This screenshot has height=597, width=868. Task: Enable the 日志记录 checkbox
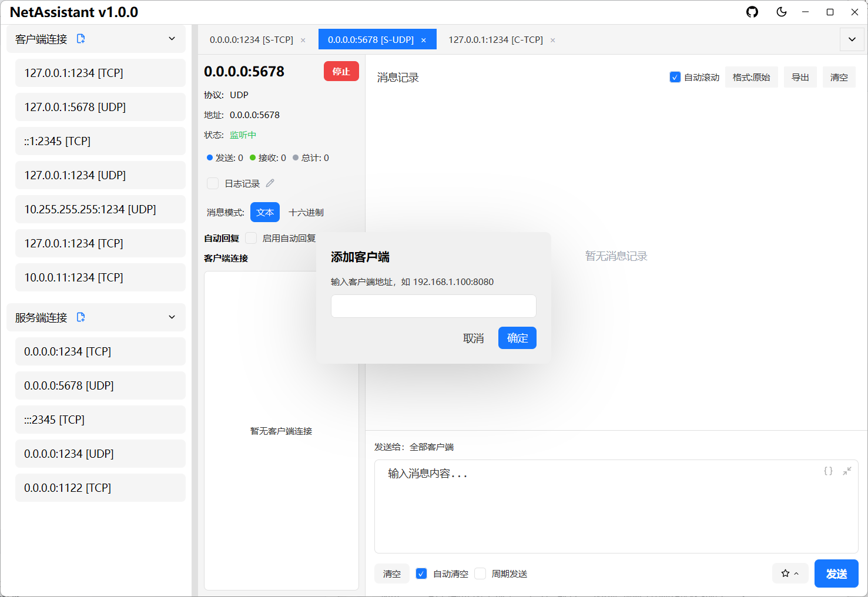[213, 183]
